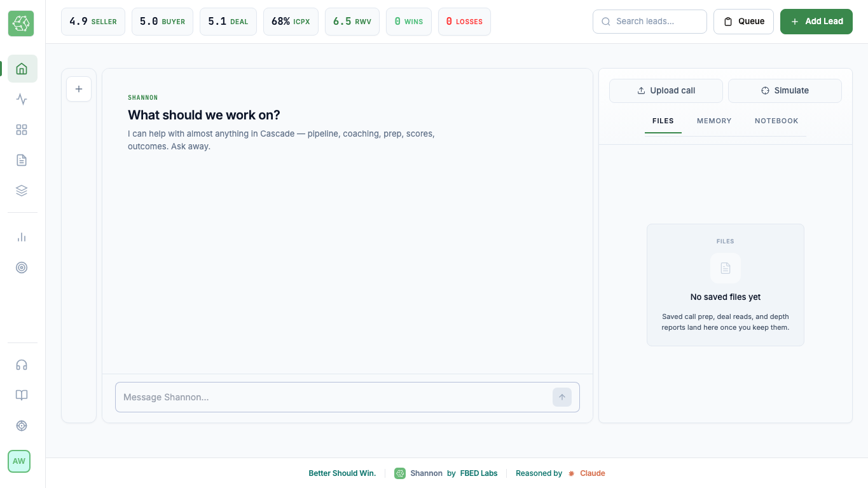Open the AW user avatar
868x488 pixels.
tap(19, 461)
